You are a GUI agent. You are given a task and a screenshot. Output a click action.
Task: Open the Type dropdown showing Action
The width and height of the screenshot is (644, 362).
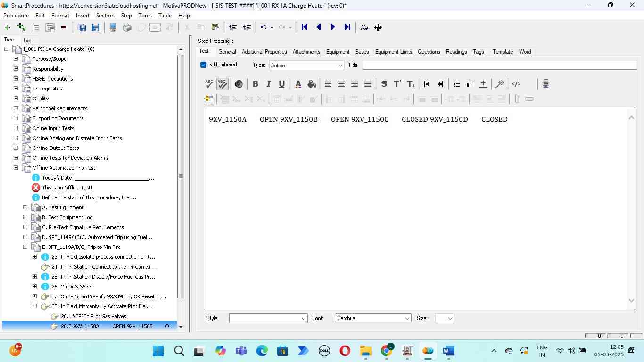(306, 66)
